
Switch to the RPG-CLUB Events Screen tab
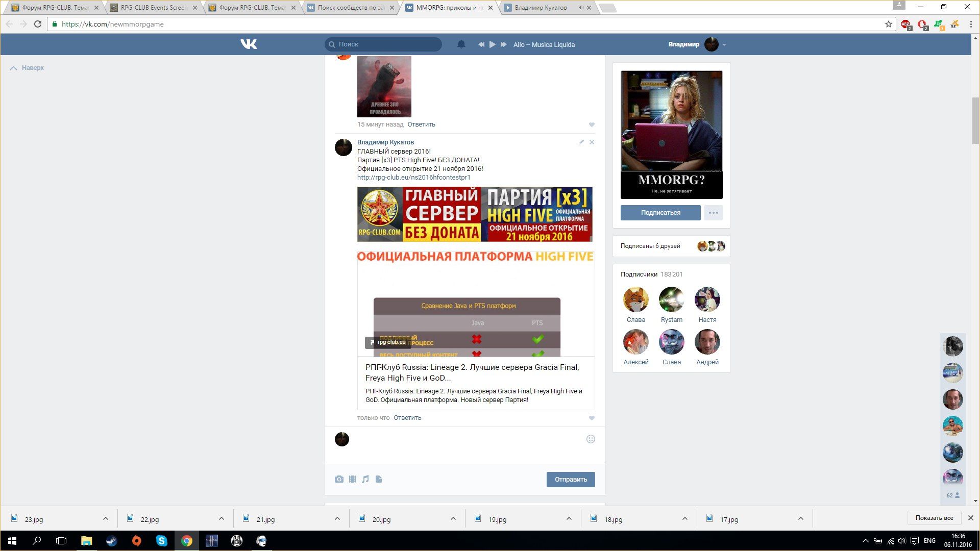pyautogui.click(x=153, y=8)
